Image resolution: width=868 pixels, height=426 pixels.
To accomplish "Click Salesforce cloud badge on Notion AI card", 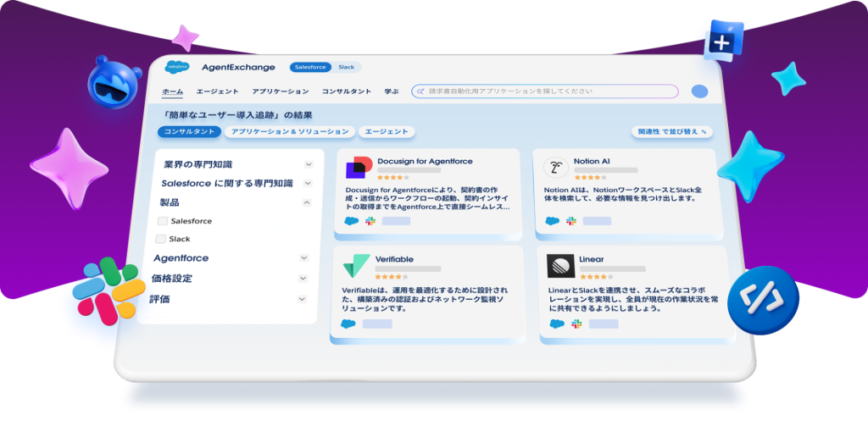I will point(553,221).
